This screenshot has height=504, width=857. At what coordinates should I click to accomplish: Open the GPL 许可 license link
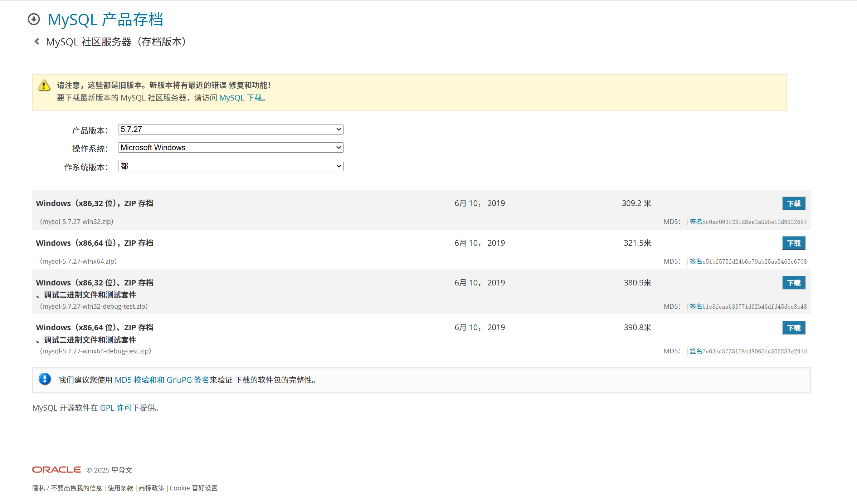(116, 408)
